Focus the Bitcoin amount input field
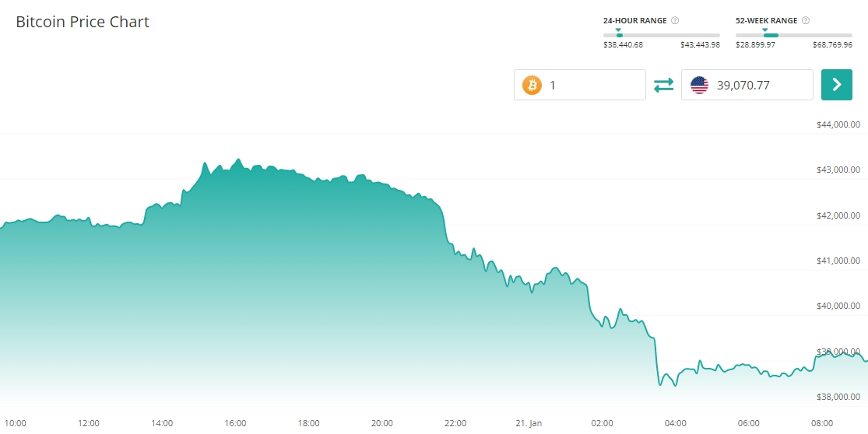868x434 pixels. pyautogui.click(x=592, y=85)
